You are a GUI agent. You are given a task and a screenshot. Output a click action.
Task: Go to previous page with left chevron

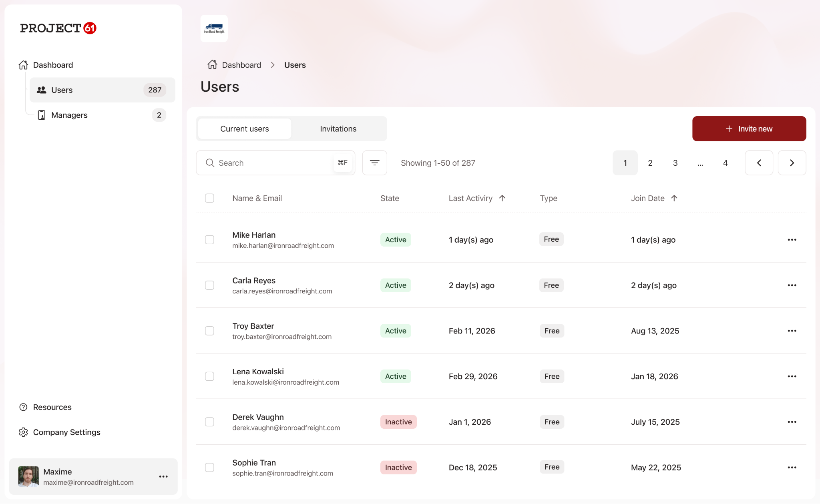click(759, 163)
